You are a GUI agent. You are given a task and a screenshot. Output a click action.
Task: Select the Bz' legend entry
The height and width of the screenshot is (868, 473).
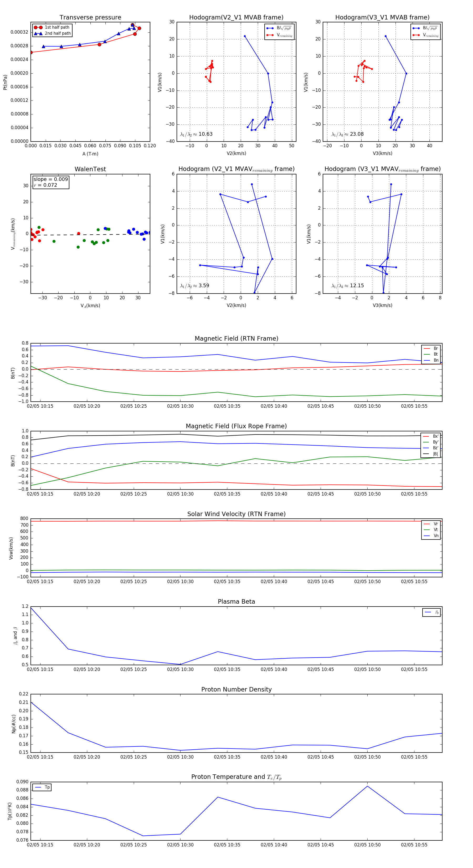tap(431, 448)
